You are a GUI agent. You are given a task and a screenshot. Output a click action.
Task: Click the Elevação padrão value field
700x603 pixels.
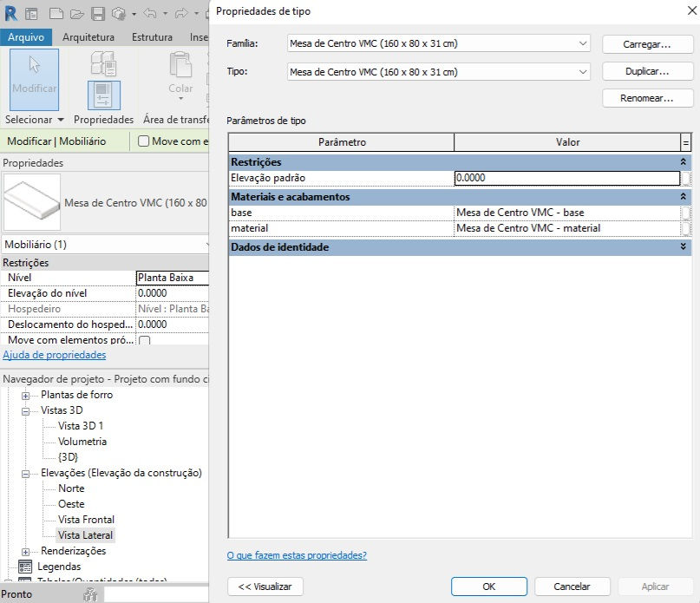(x=567, y=178)
